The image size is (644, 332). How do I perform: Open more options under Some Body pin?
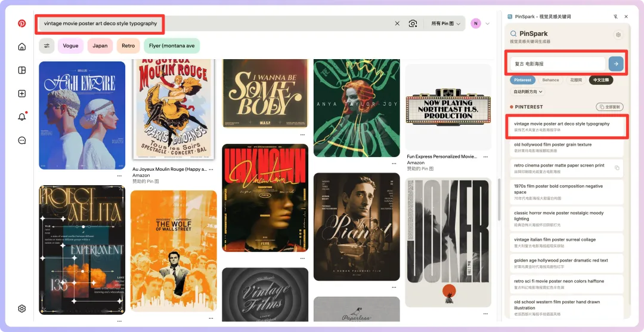[303, 135]
